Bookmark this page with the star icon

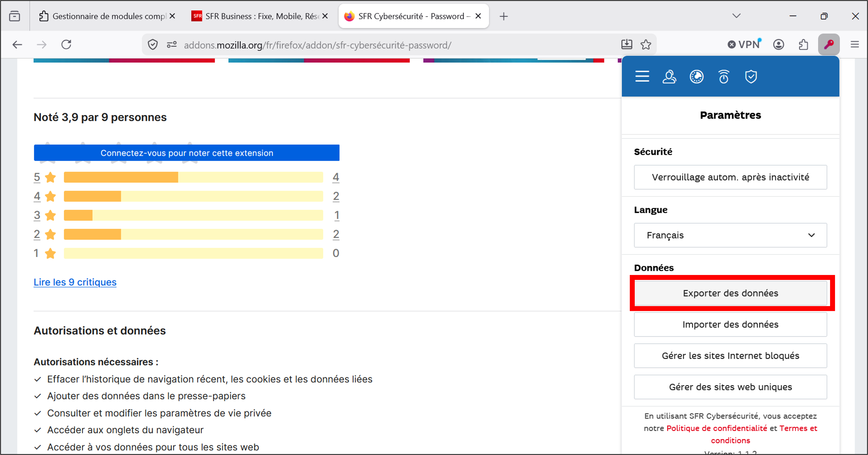click(x=646, y=45)
